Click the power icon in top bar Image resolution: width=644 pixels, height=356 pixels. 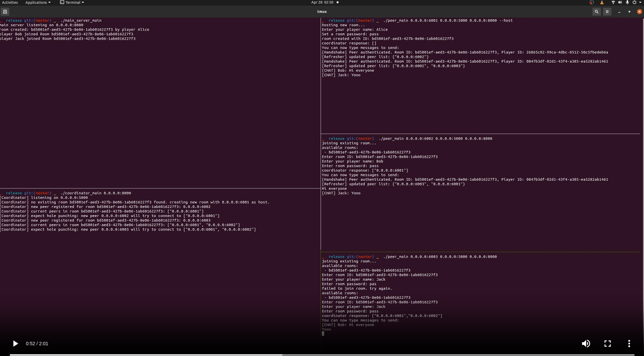[634, 2]
